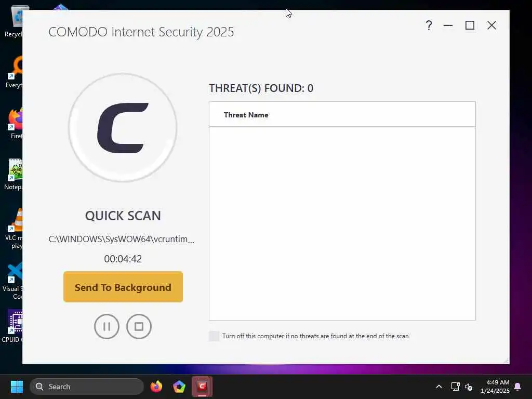Viewport: 532px width, 399px height.
Task: Click the taskbar Search box
Action: [x=87, y=387]
